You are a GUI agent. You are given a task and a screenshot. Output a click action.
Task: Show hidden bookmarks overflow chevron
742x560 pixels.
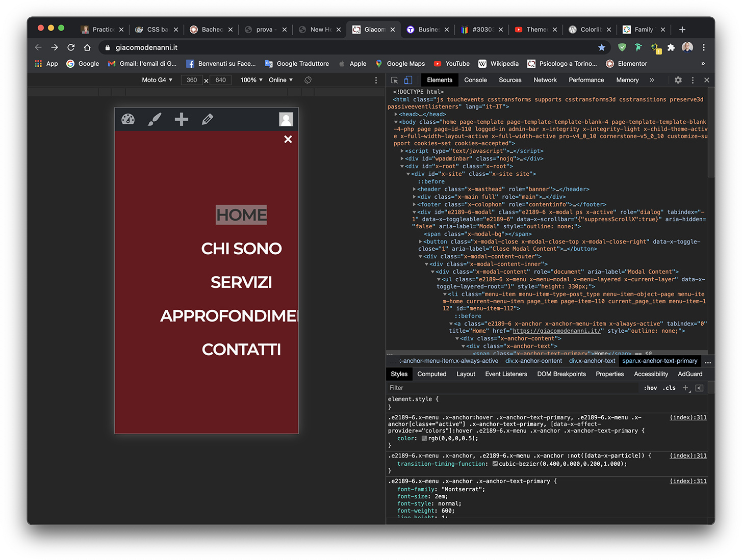703,64
